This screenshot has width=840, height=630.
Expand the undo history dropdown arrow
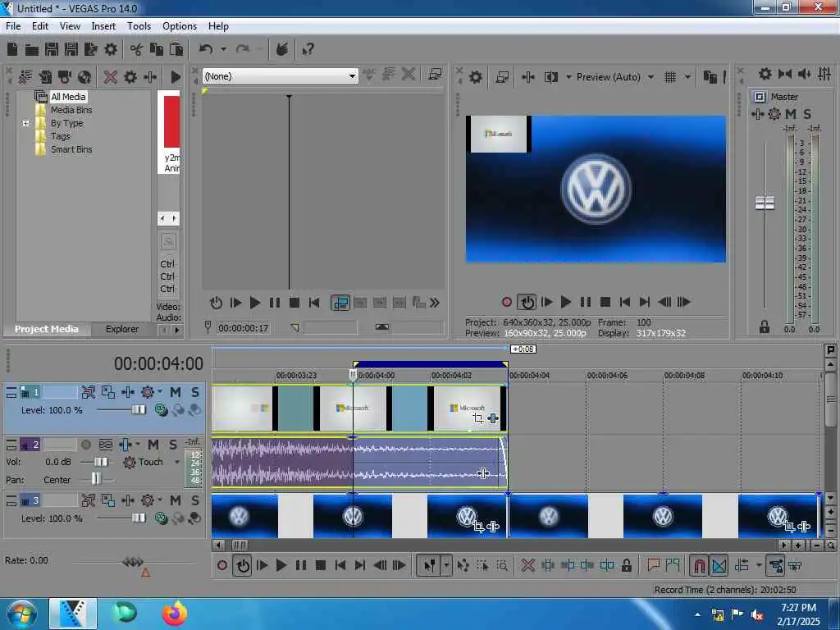point(223,50)
